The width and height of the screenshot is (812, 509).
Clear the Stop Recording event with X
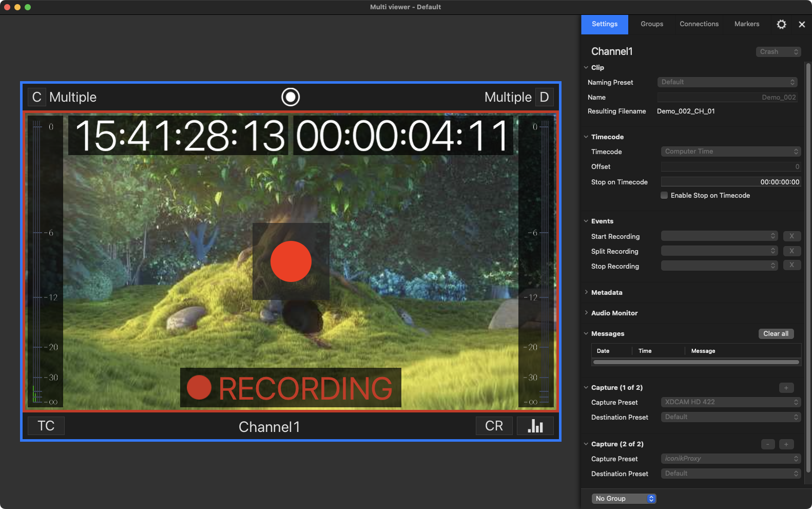tap(792, 266)
